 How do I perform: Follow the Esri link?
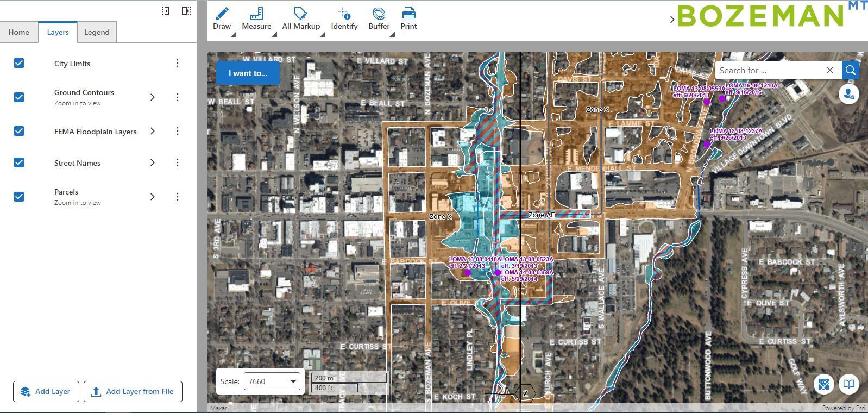pyautogui.click(x=860, y=408)
